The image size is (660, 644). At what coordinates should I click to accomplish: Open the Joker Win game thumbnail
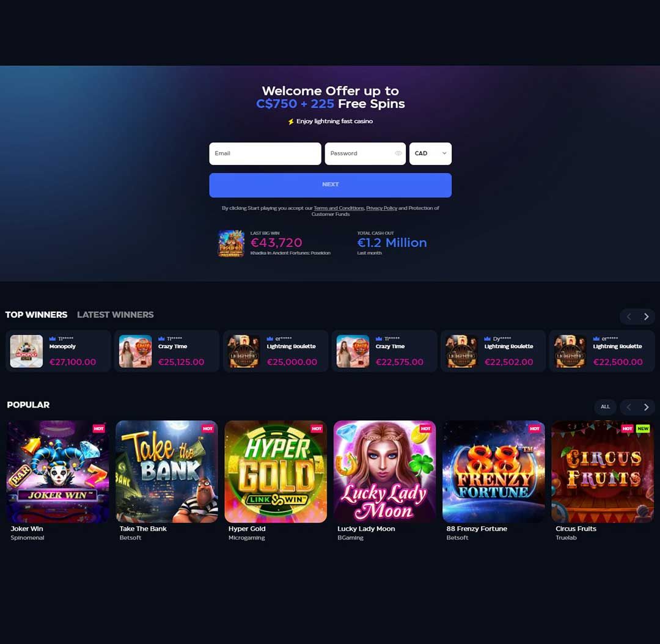point(57,472)
